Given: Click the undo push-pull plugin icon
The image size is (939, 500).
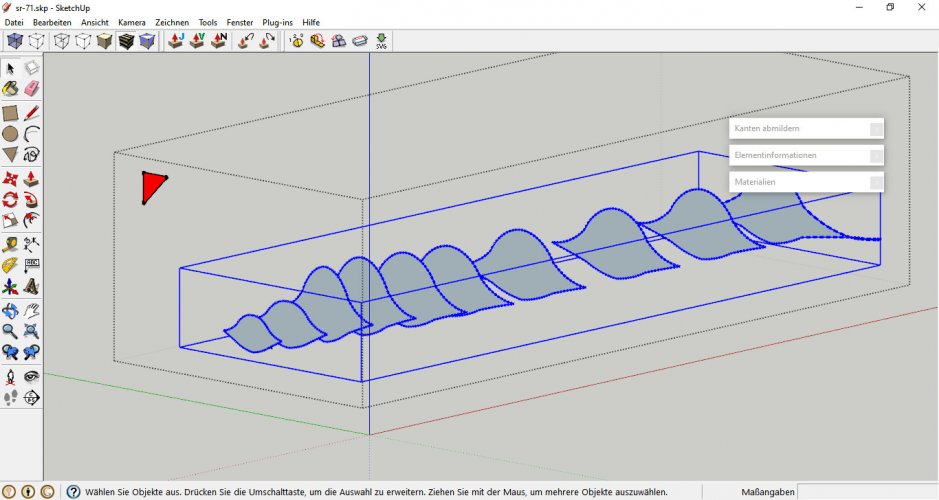Looking at the screenshot, I should [246, 41].
